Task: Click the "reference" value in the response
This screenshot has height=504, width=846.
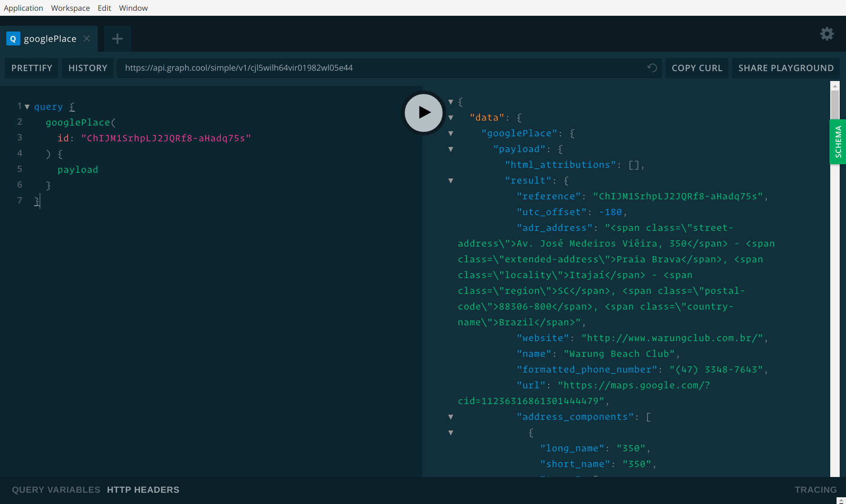Action: tap(678, 196)
